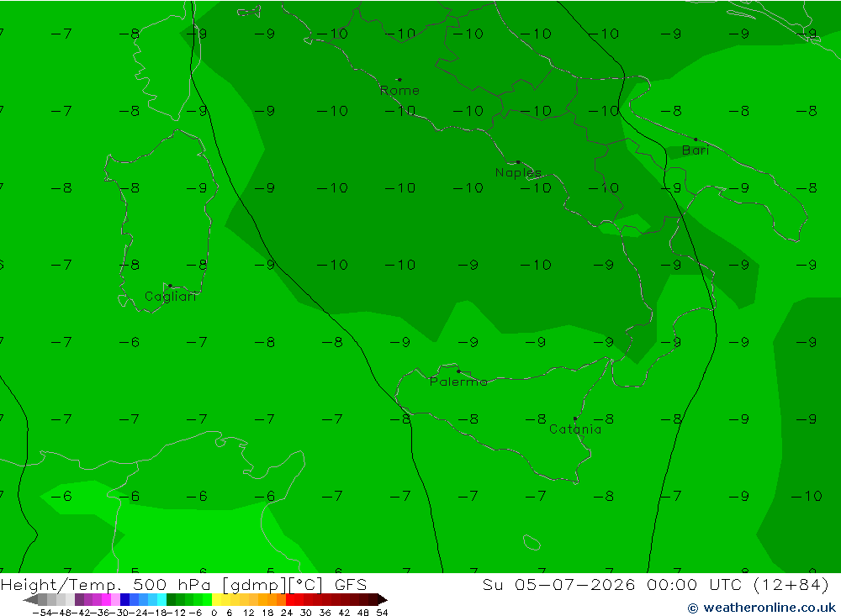841x616 pixels.
Task: Click the Catania city label
Action: click(575, 429)
